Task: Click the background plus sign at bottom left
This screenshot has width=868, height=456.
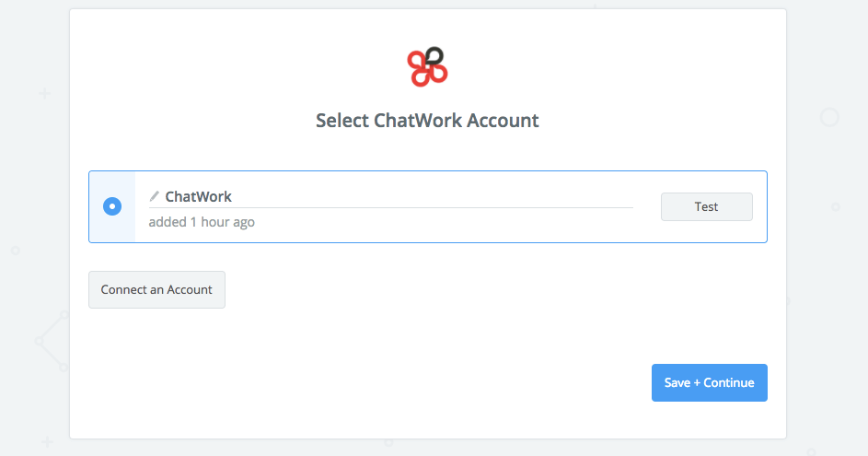Action: 47,442
